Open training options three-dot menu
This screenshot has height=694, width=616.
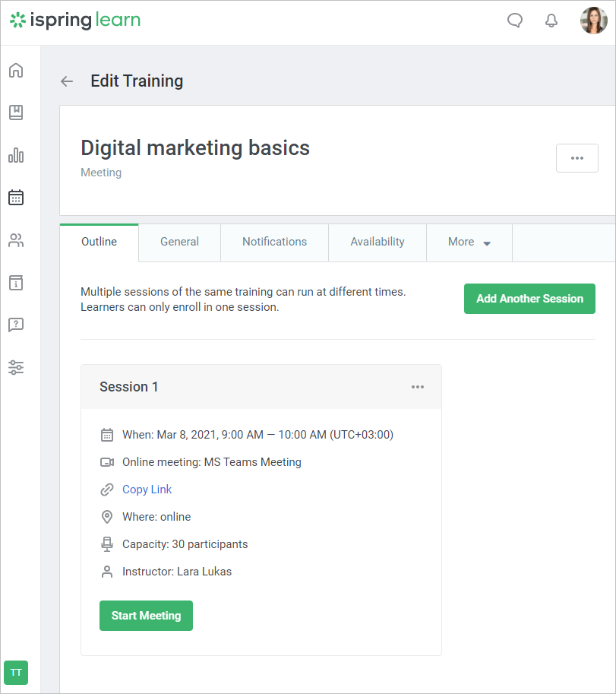click(x=577, y=158)
